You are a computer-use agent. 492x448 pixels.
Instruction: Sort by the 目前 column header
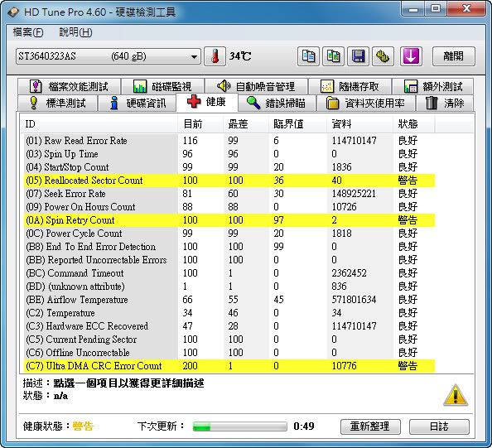coord(200,124)
